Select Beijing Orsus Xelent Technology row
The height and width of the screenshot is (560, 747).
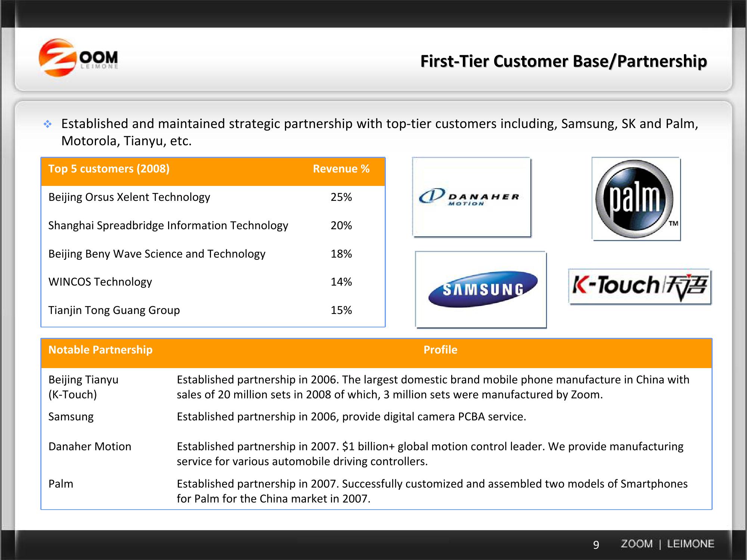click(213, 197)
